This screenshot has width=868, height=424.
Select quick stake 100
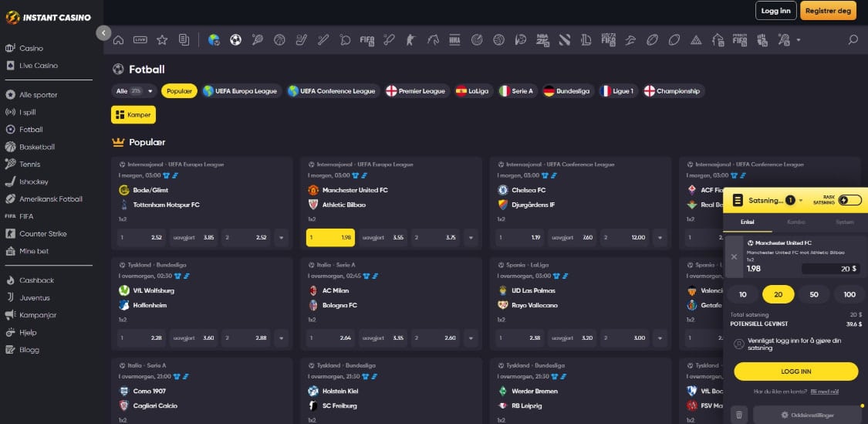(x=849, y=294)
